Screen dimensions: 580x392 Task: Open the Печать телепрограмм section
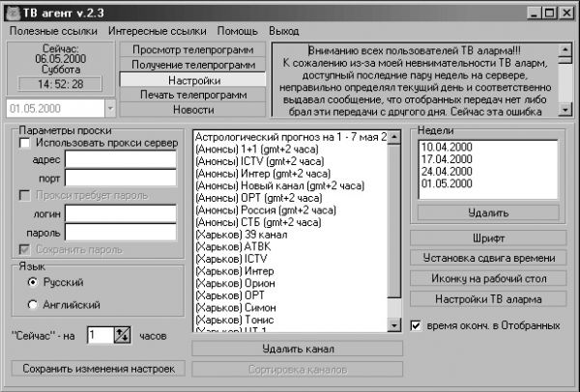click(x=192, y=95)
